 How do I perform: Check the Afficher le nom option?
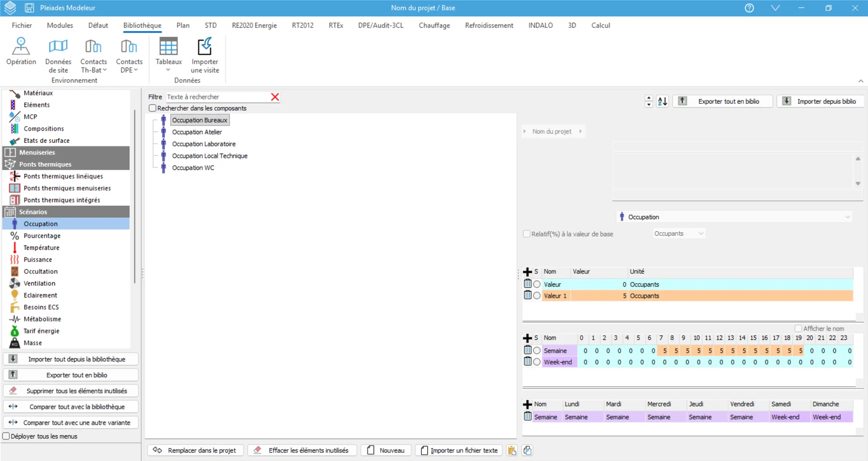click(798, 328)
